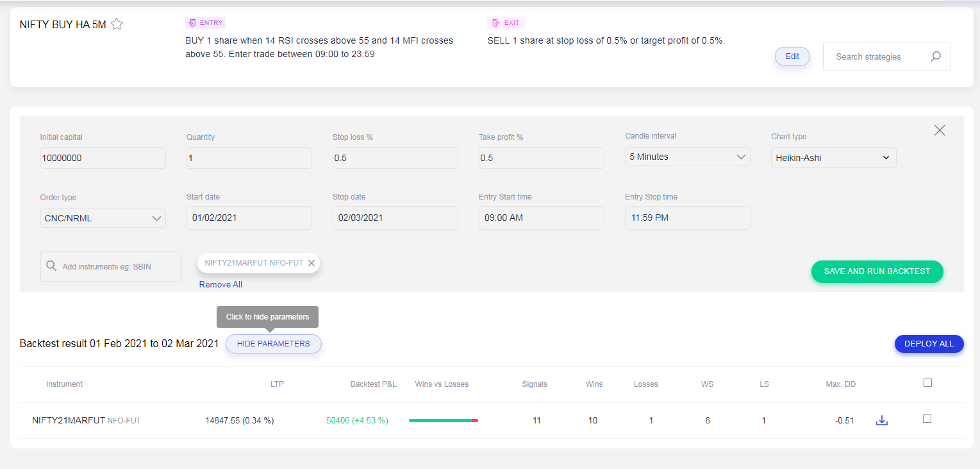Screen dimensions: 980x469
Task: Click the Entry Start time field
Action: point(542,217)
